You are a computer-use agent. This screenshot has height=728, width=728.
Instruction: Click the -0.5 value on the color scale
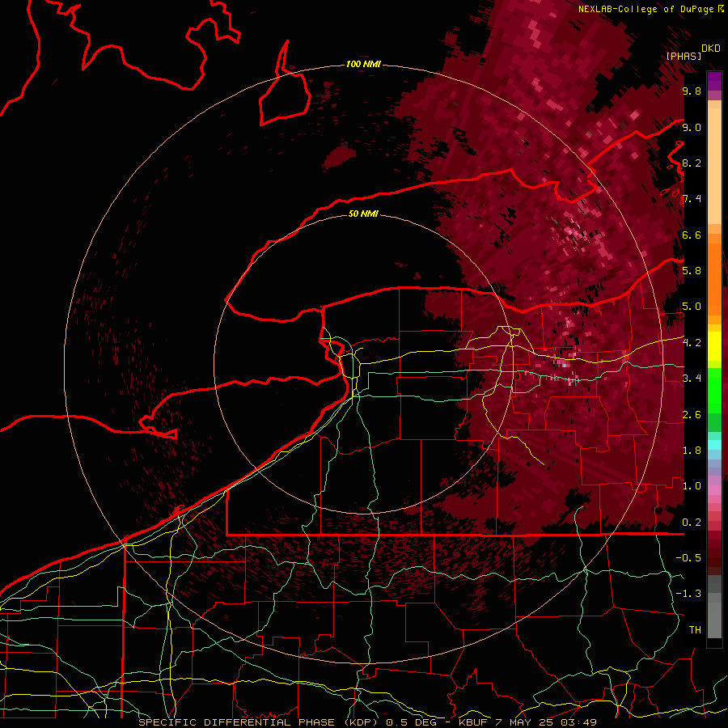pos(688,557)
